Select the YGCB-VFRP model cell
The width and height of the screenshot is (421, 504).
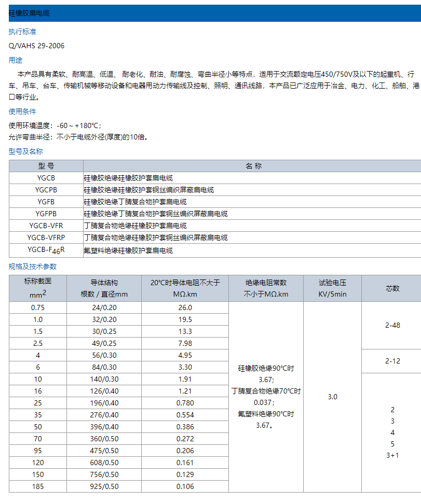46,237
